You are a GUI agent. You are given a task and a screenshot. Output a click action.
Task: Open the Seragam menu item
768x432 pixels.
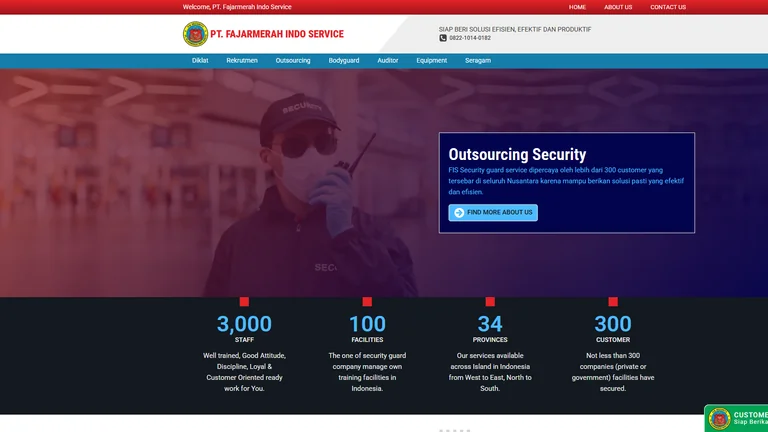478,61
